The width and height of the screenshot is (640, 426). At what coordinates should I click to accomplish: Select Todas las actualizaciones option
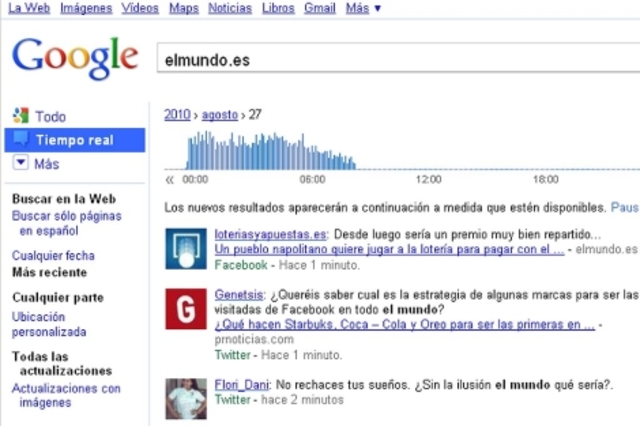click(x=62, y=364)
